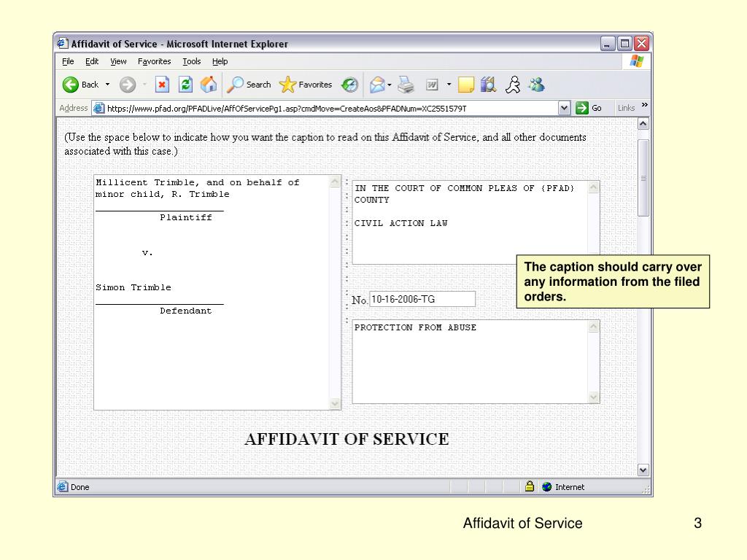Click the Internet zone globe icon
747x560 pixels.
point(547,486)
